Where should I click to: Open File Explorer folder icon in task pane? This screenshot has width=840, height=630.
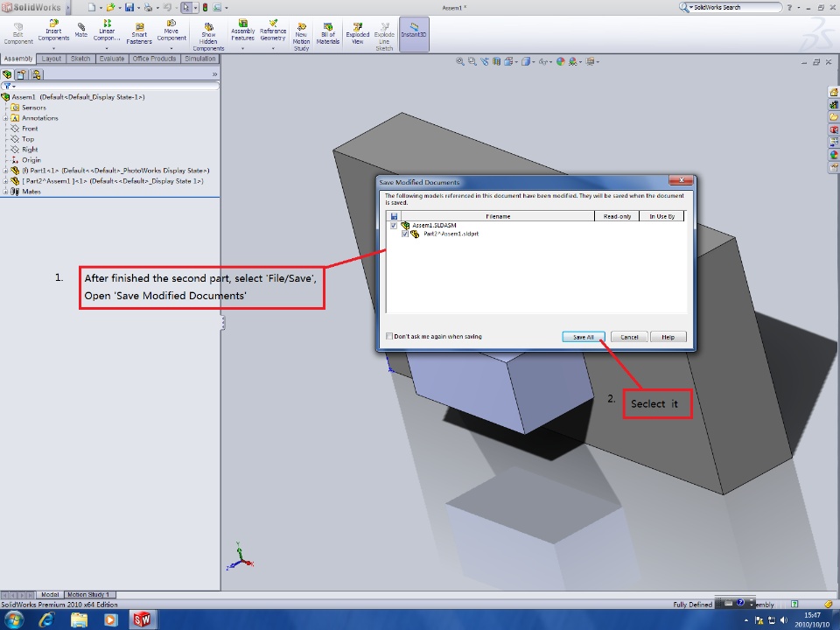pyautogui.click(x=834, y=116)
